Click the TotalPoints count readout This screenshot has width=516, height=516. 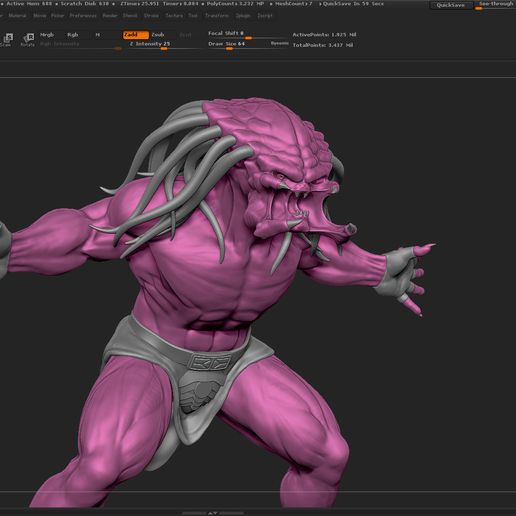click(323, 45)
